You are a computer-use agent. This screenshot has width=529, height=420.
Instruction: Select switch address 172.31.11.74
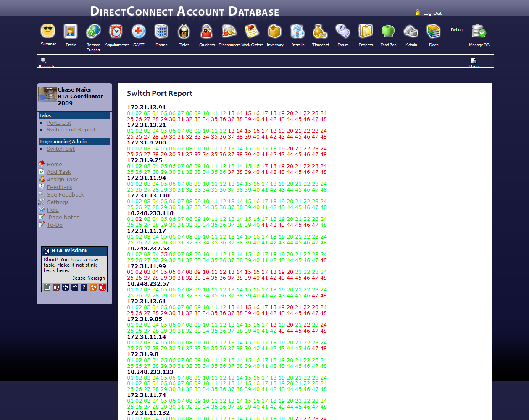(146, 395)
